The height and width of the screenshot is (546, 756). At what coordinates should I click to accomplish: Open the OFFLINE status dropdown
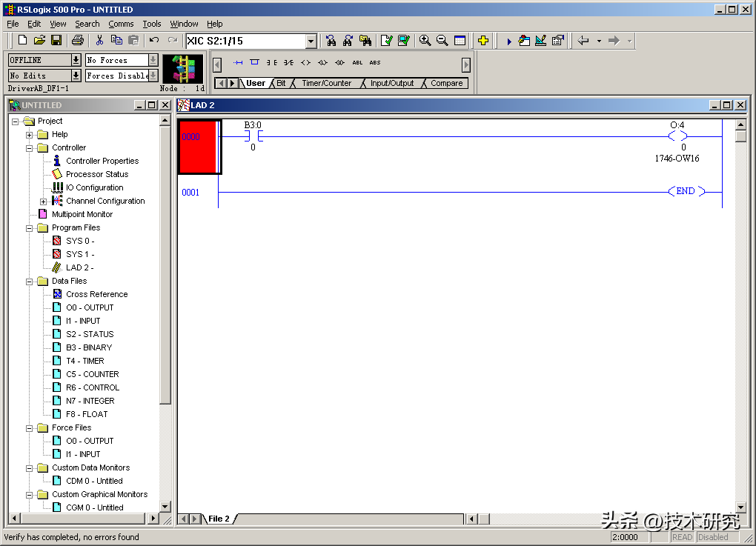[76, 60]
